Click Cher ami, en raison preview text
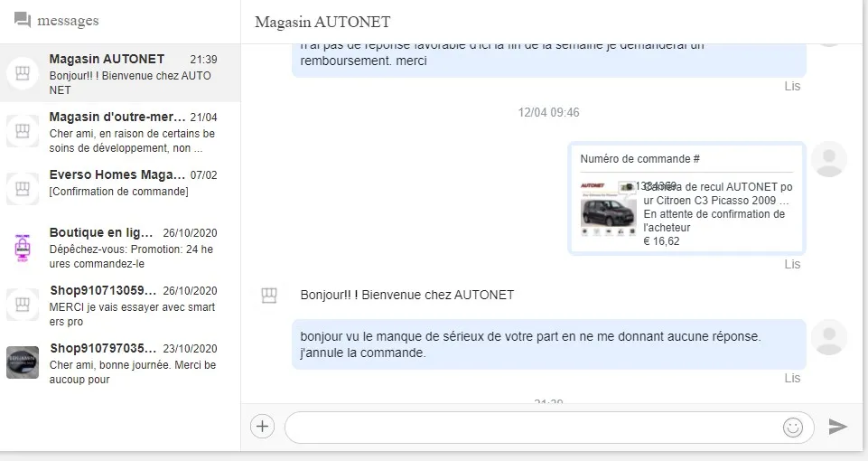Viewport: 868px width, 461px height. point(132,141)
